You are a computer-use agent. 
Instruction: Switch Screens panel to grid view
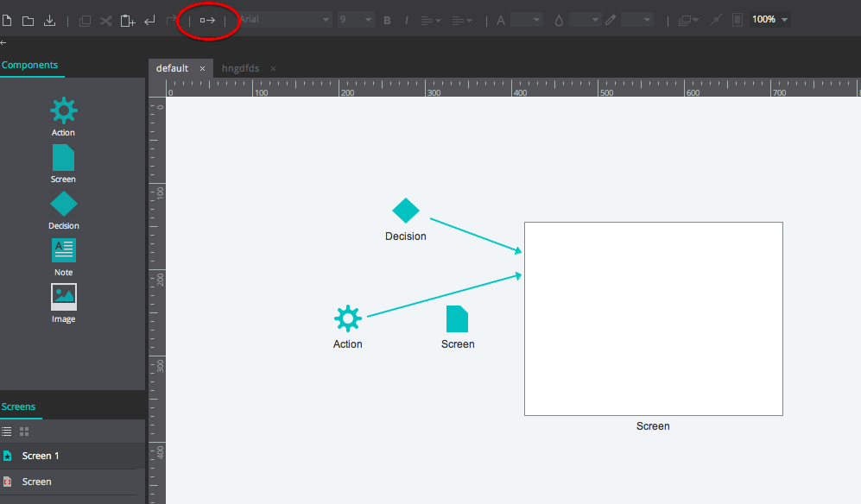[x=24, y=432]
